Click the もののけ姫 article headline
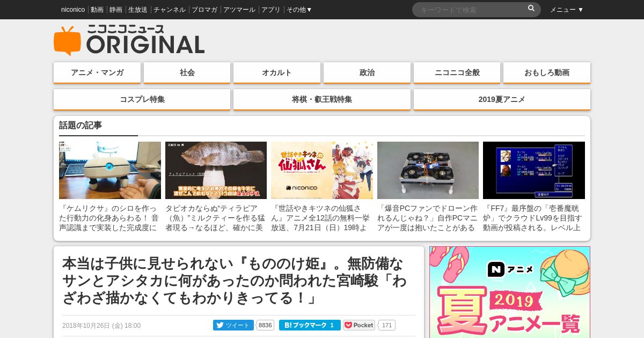This screenshot has width=644, height=338. click(235, 281)
